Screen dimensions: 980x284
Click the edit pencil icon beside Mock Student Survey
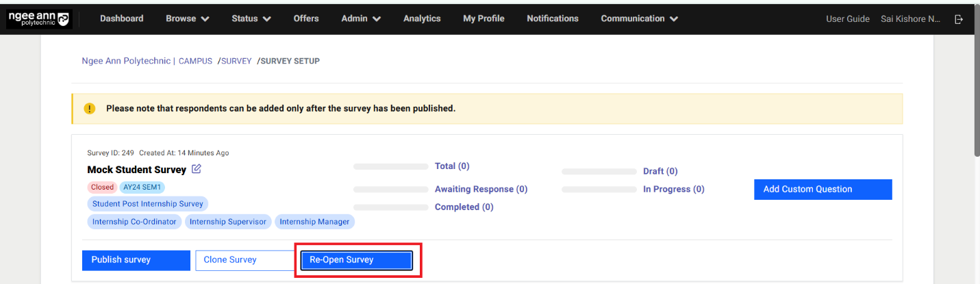[197, 169]
